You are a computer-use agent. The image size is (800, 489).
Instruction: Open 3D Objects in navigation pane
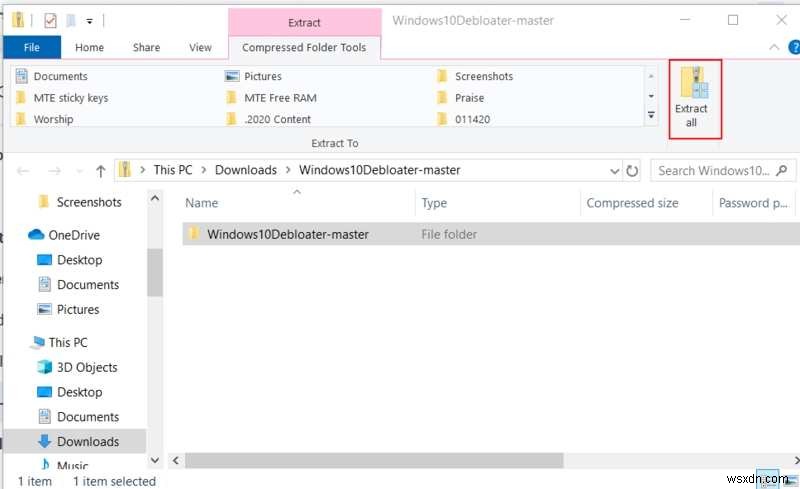pyautogui.click(x=78, y=367)
